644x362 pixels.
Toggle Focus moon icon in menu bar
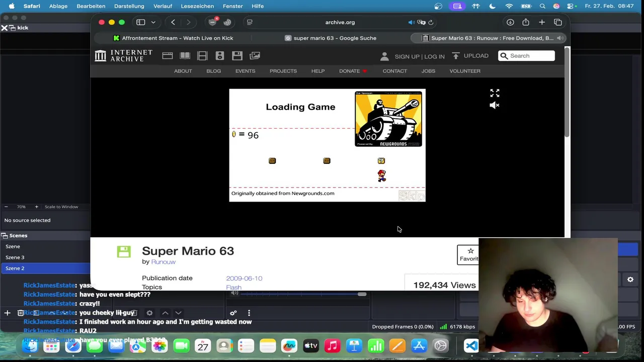492,6
